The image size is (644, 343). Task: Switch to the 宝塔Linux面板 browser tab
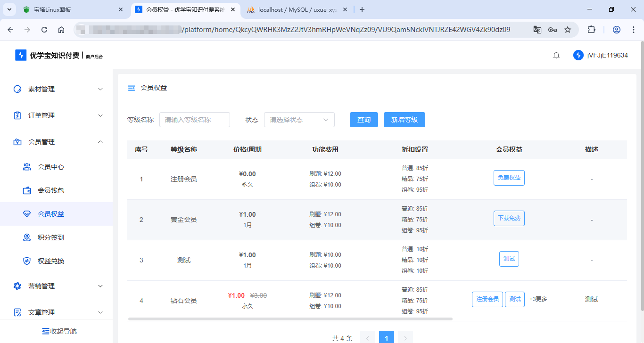71,9
